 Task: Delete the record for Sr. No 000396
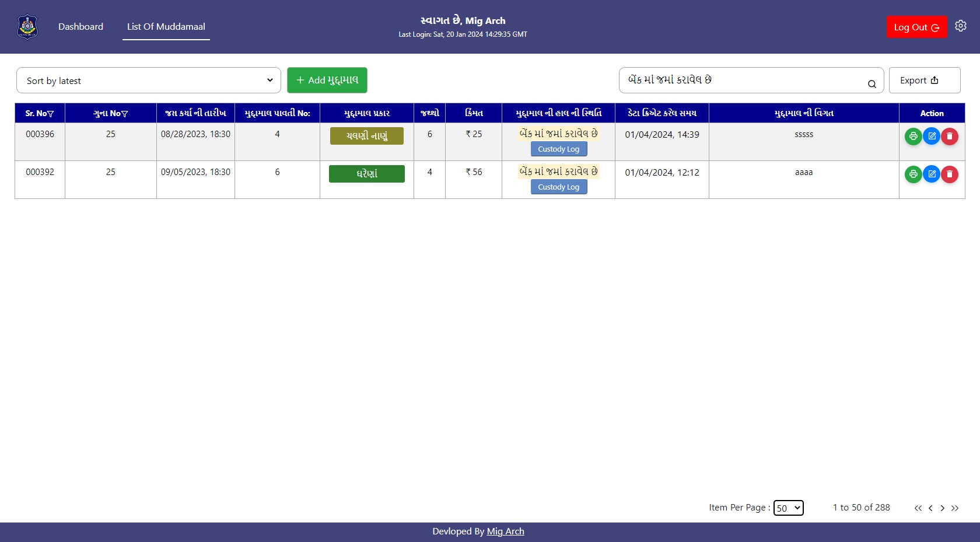click(950, 137)
